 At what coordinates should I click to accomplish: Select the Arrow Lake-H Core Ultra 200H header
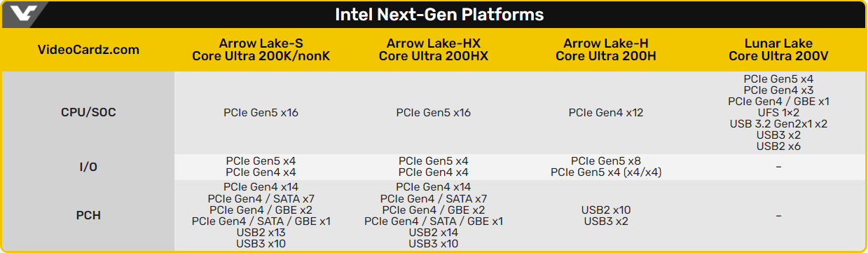[x=606, y=50]
